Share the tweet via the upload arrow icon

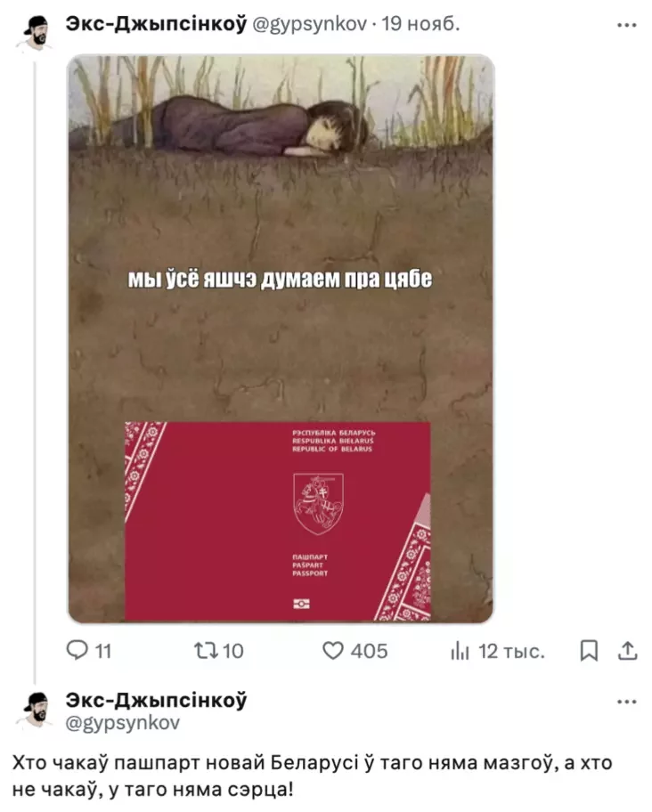(627, 651)
